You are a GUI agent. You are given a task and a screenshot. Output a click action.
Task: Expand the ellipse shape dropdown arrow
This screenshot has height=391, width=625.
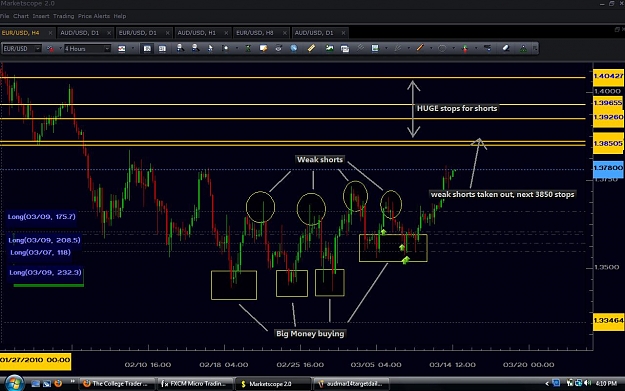(453, 49)
